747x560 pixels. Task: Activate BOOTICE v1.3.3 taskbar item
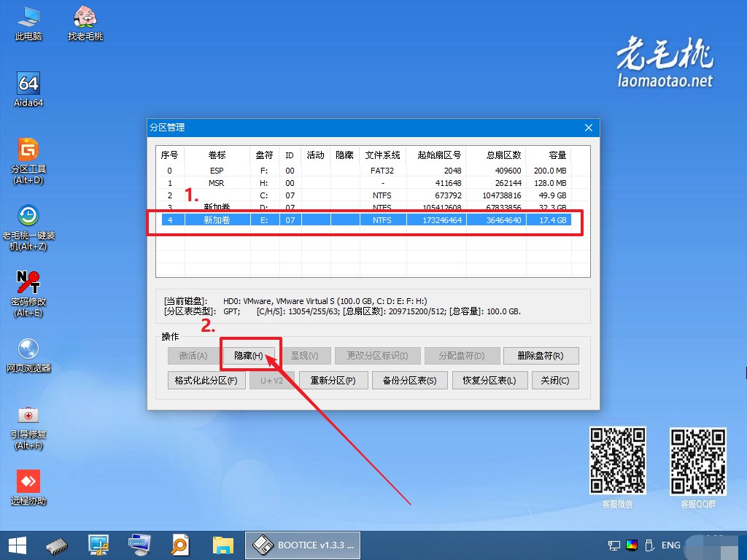coord(303,545)
